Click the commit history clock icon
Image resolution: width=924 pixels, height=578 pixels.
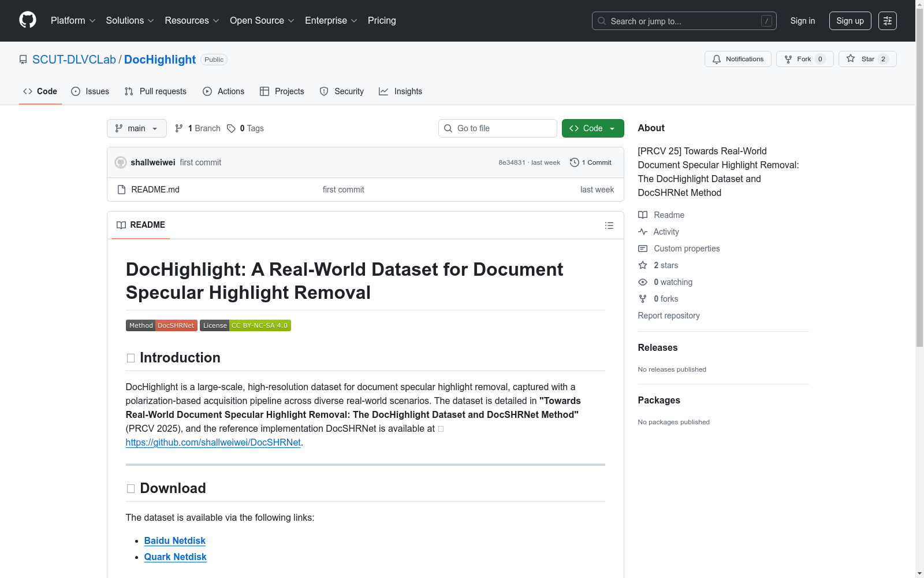574,162
